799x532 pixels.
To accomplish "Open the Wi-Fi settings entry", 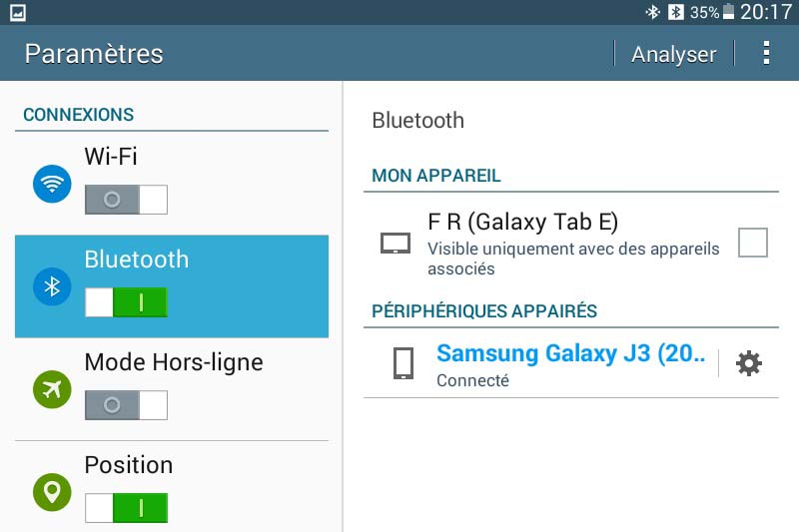I will 111,157.
